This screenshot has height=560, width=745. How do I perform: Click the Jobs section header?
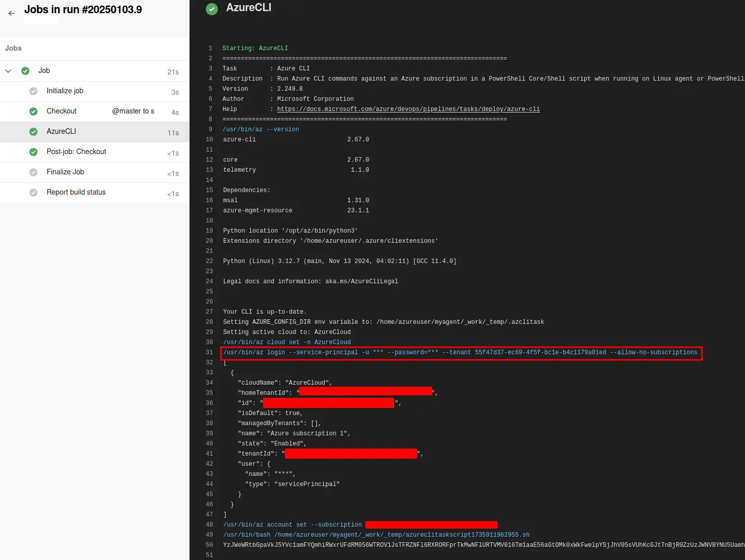pyautogui.click(x=13, y=48)
